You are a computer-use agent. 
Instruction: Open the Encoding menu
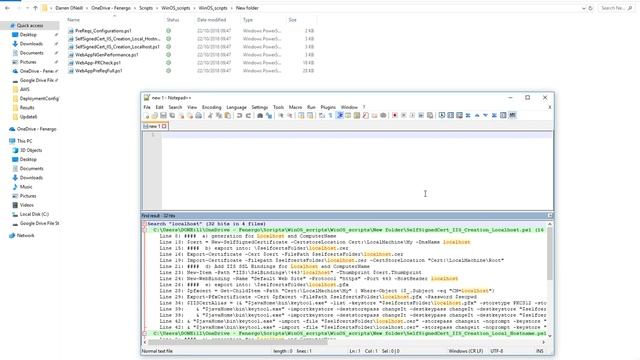click(211, 107)
